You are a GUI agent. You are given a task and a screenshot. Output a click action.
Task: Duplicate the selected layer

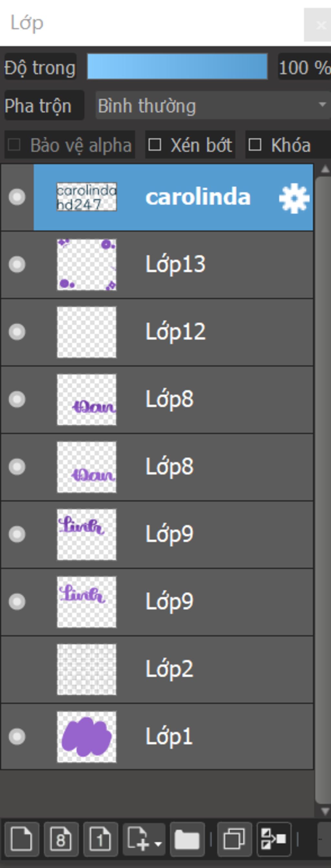click(x=234, y=838)
